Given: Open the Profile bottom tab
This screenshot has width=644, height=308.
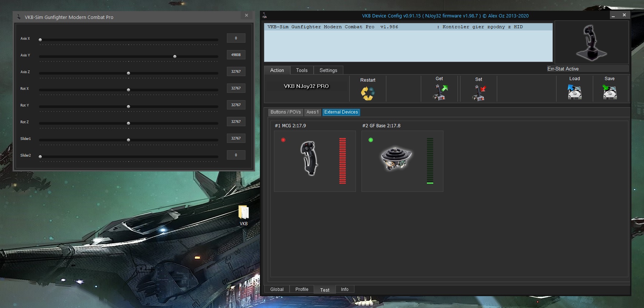Looking at the screenshot, I should 302,289.
